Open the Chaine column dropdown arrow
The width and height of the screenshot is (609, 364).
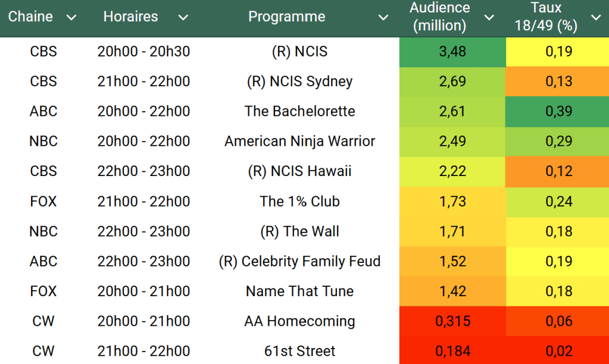[x=71, y=17]
